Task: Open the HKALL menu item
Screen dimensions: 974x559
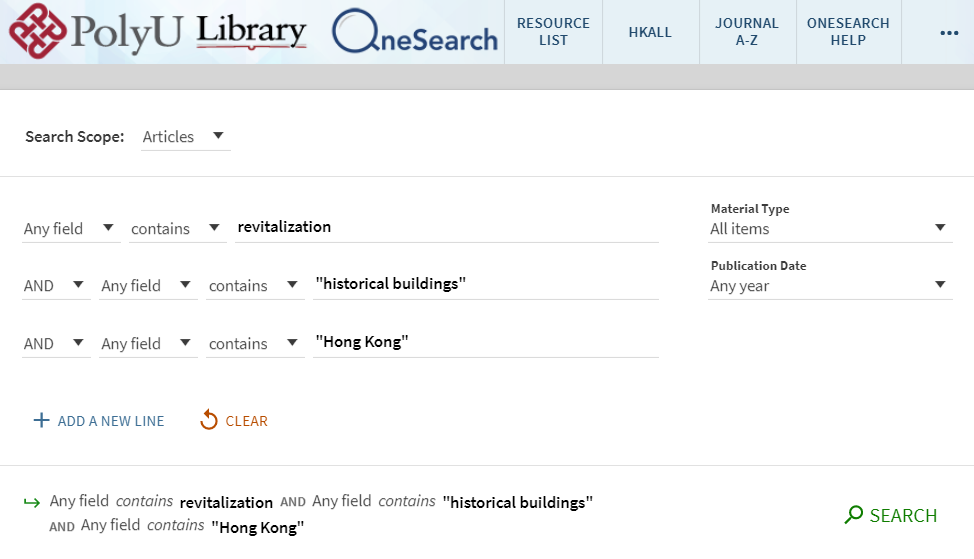Action: (651, 32)
